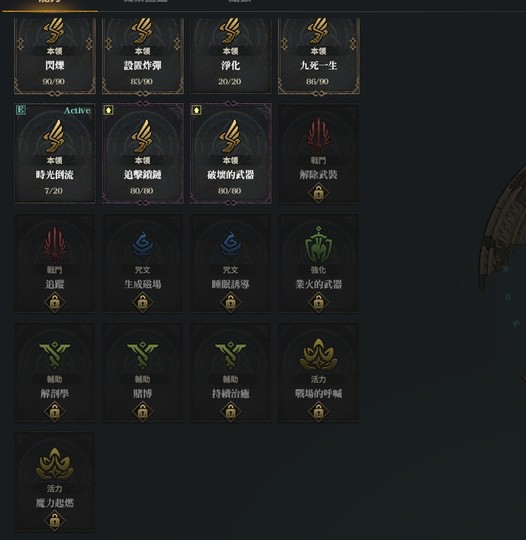Click the red 追蹤 combat icon
The width and height of the screenshot is (526, 540).
coord(54,245)
